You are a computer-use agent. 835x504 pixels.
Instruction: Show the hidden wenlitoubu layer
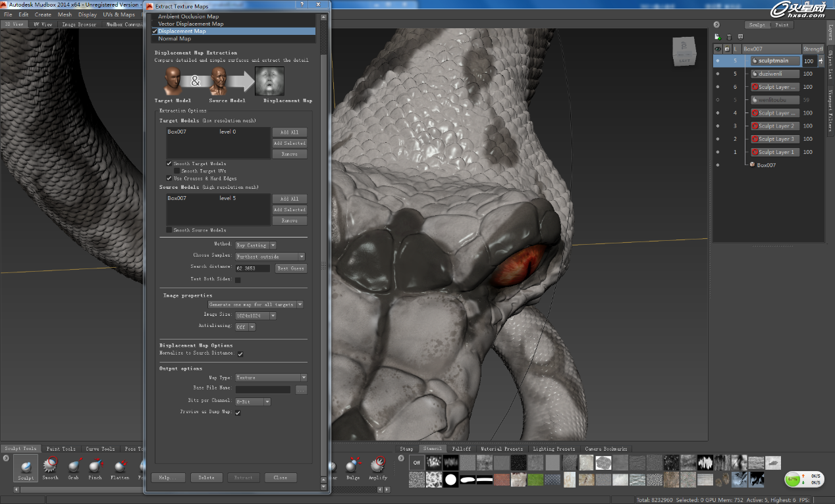718,100
